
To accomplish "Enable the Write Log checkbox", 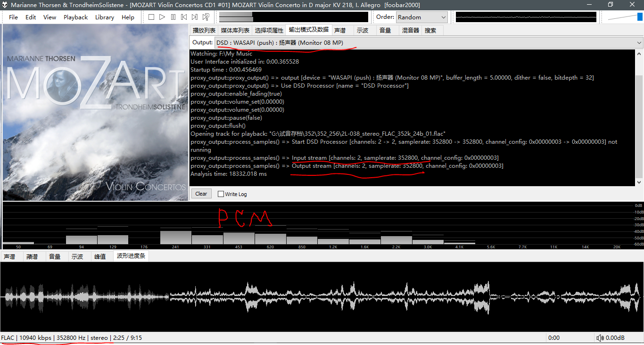I will (221, 194).
